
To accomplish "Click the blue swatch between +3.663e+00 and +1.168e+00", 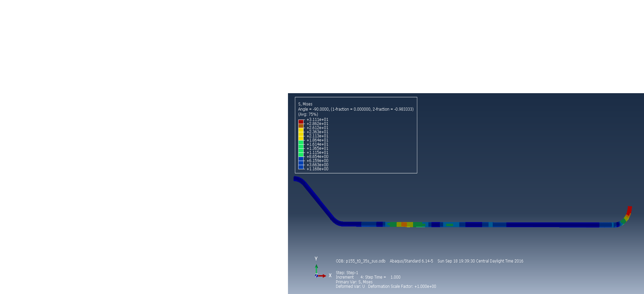I will click(x=301, y=167).
